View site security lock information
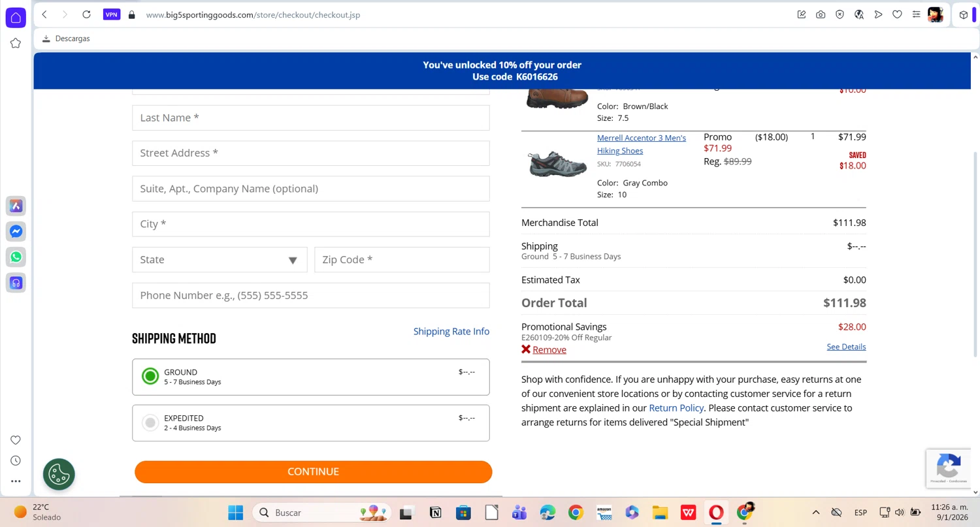The image size is (980, 527). click(132, 14)
